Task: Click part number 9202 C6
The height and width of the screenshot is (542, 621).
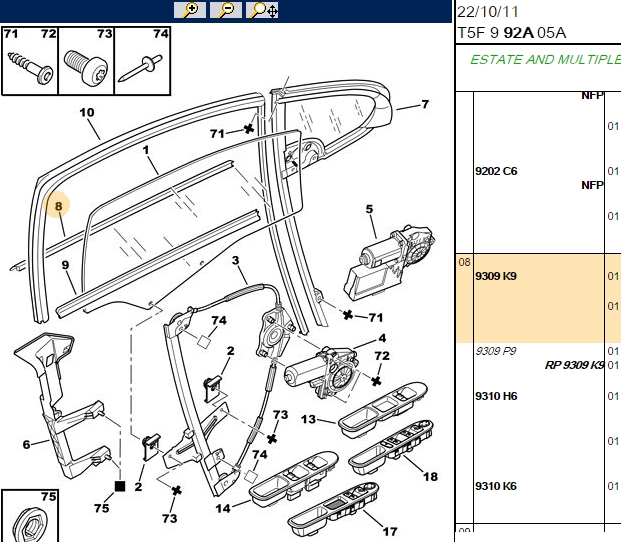Action: tap(496, 171)
